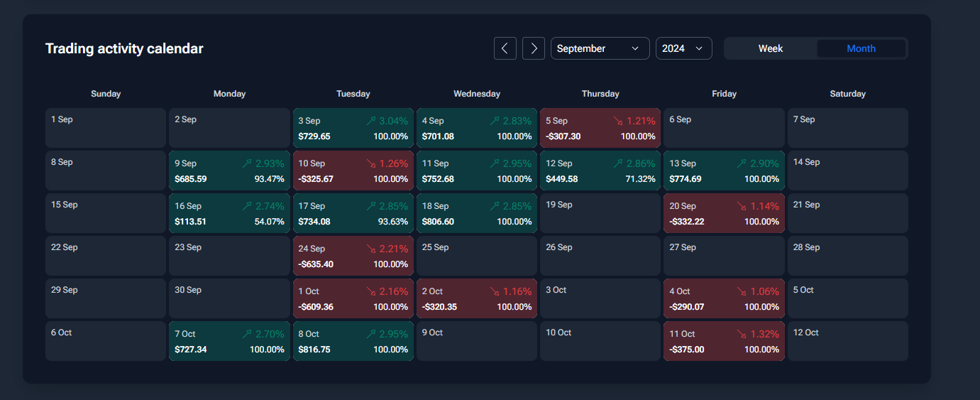
Task: Switch calendar to Month view
Action: [861, 48]
